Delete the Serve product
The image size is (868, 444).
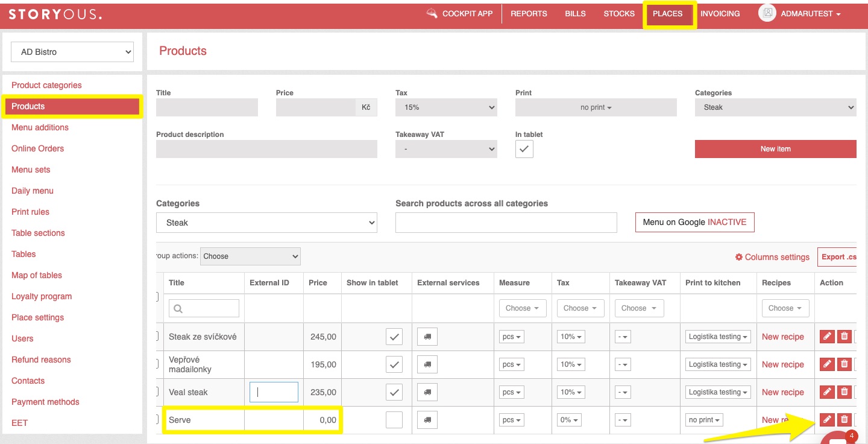[x=844, y=420]
